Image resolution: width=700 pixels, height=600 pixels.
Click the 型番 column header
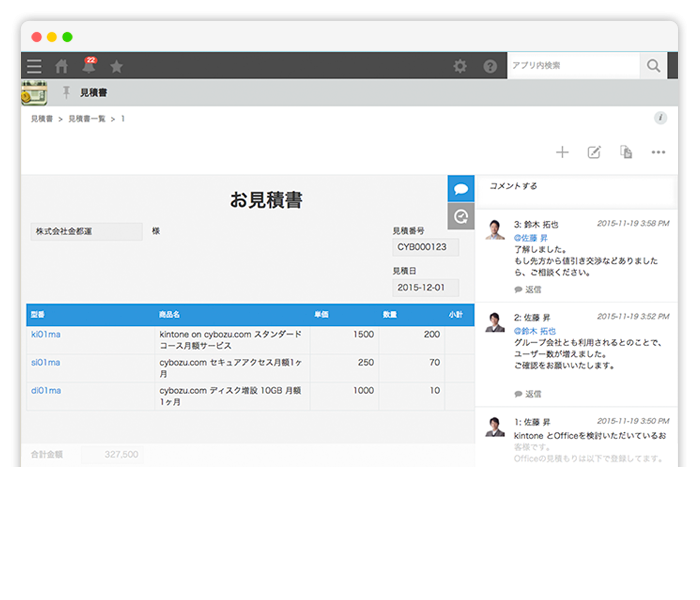pos(38,315)
